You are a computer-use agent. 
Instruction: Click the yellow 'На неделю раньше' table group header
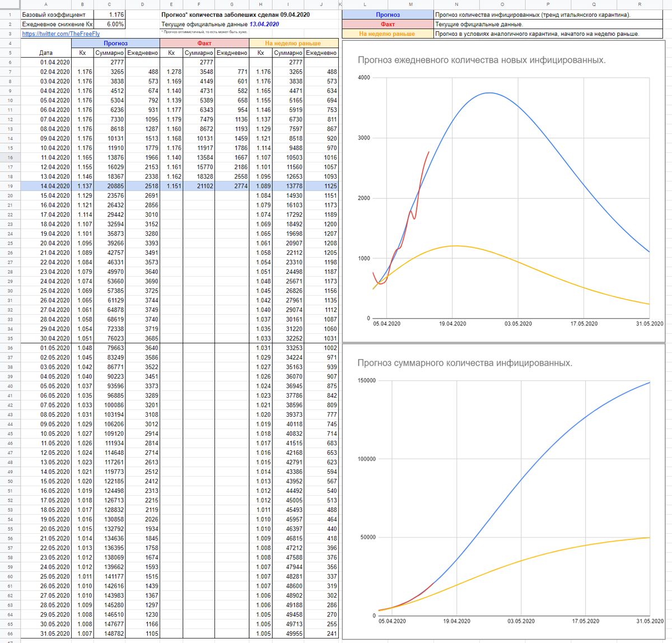click(293, 43)
